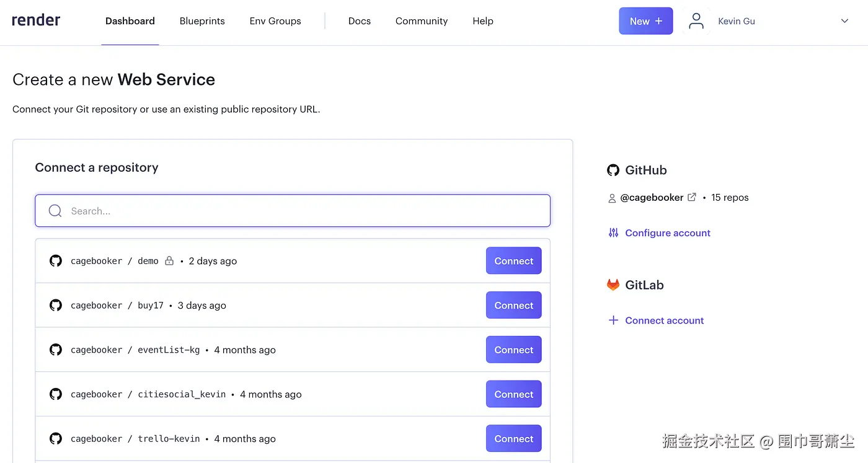868x463 pixels.
Task: Focus the repository Search field
Action: (293, 211)
